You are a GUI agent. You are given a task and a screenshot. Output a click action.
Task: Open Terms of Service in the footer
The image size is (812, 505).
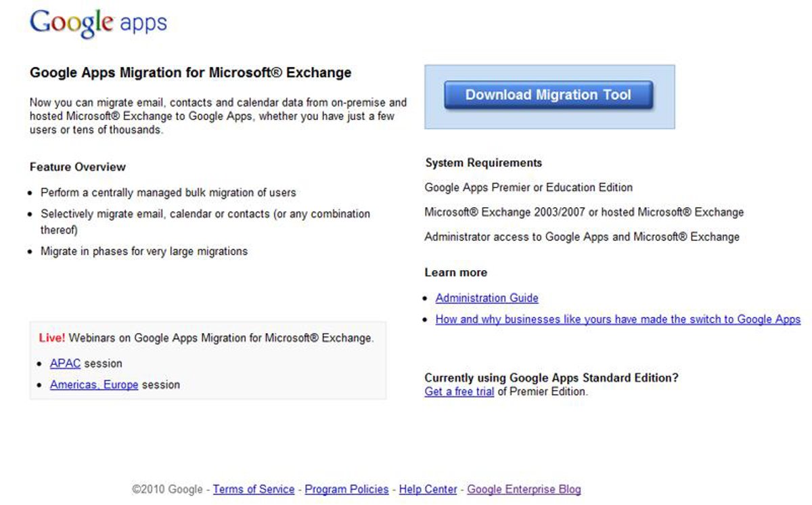(x=254, y=489)
